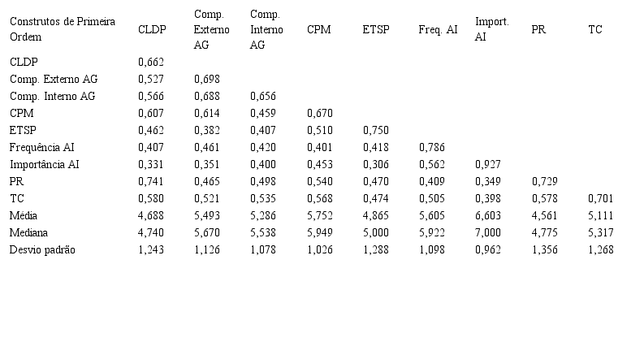The image size is (644, 355).
Task: Click the "Freq. AI" column header
Action: pos(439,30)
